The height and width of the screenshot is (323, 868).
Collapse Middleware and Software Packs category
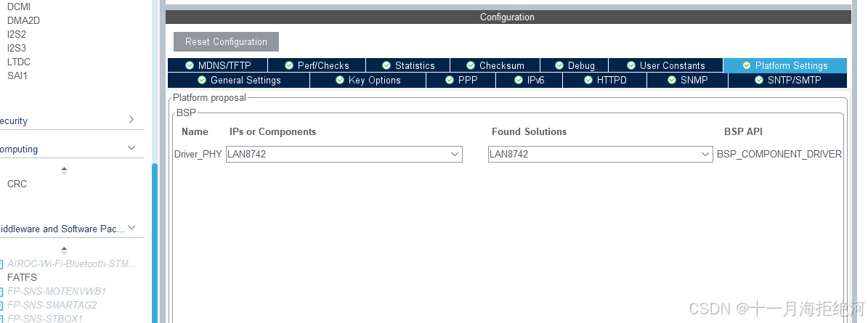[x=131, y=227]
